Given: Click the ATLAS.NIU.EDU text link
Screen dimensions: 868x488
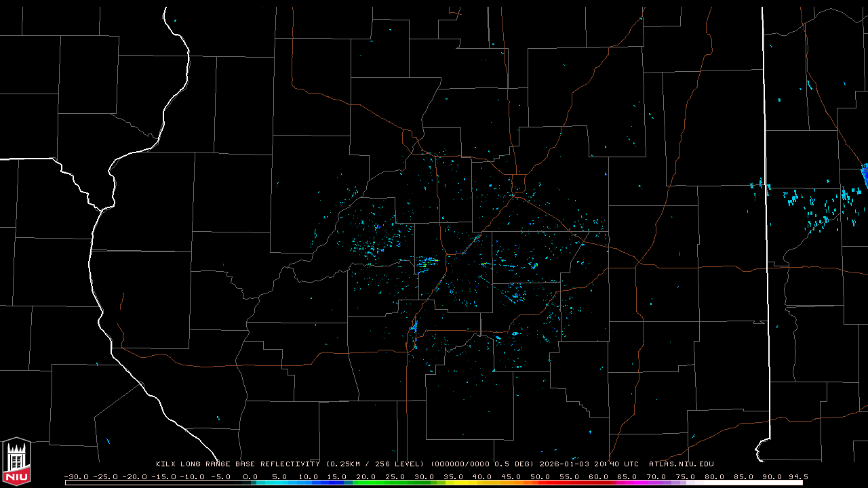Looking at the screenshot, I should (681, 464).
